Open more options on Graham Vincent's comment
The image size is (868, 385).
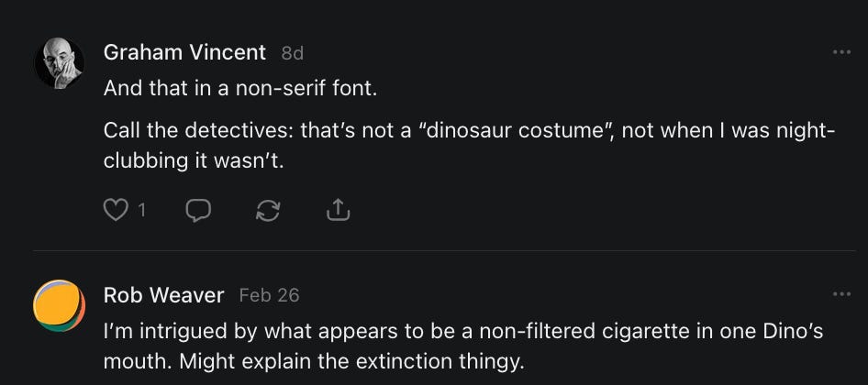[x=841, y=52]
